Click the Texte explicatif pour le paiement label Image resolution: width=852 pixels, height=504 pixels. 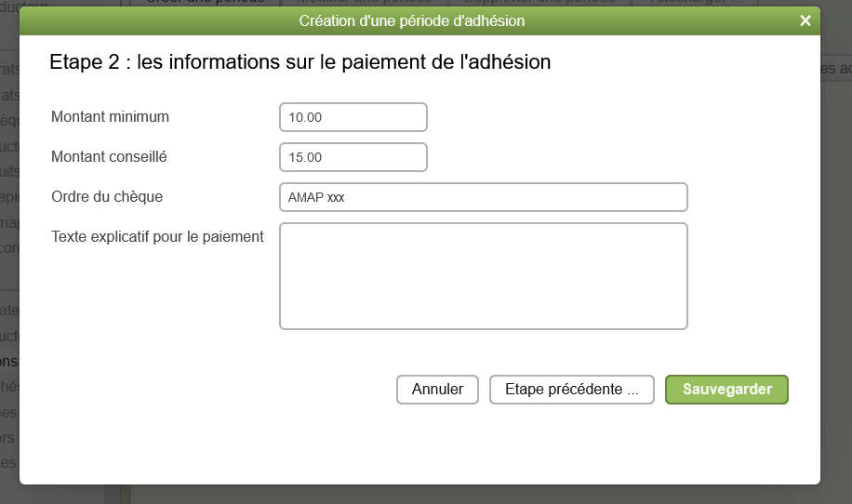pyautogui.click(x=157, y=237)
